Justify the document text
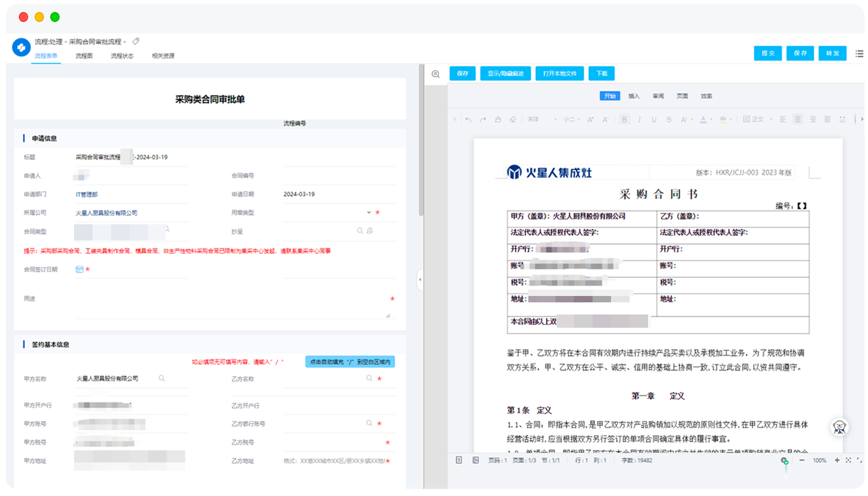The image size is (868, 496). pos(827,120)
